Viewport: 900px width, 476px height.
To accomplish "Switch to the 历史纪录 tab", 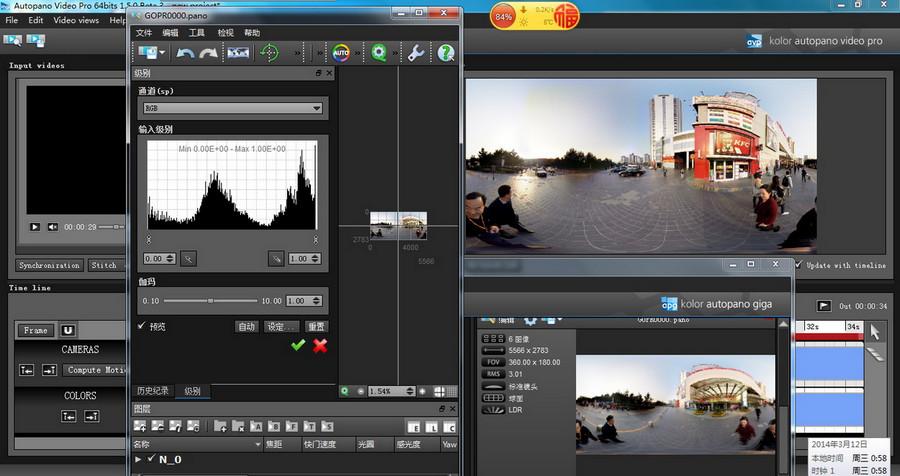I will click(153, 391).
